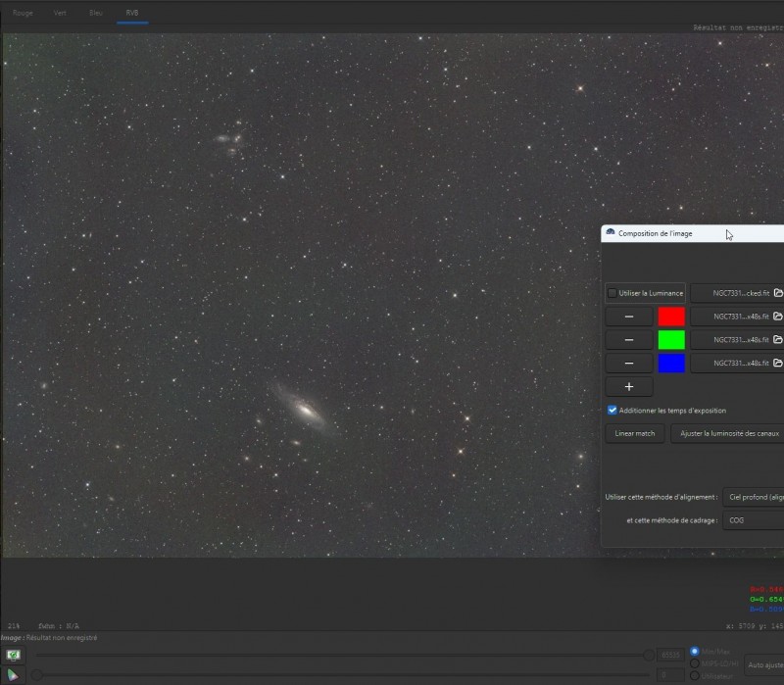Viewport: 784px width, 685px height.
Task: Click the lower cut-off slider handle
Action: pyautogui.click(x=37, y=675)
